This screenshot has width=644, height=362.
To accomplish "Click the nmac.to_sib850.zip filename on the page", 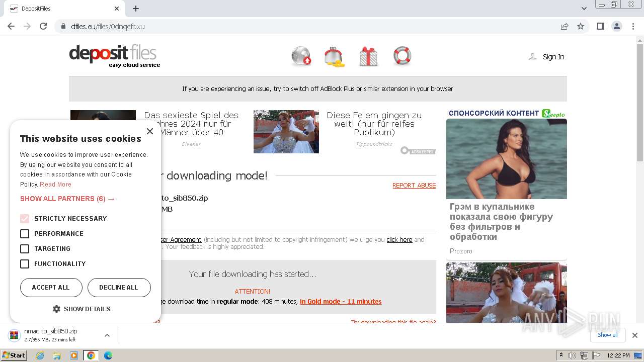I will [x=184, y=198].
